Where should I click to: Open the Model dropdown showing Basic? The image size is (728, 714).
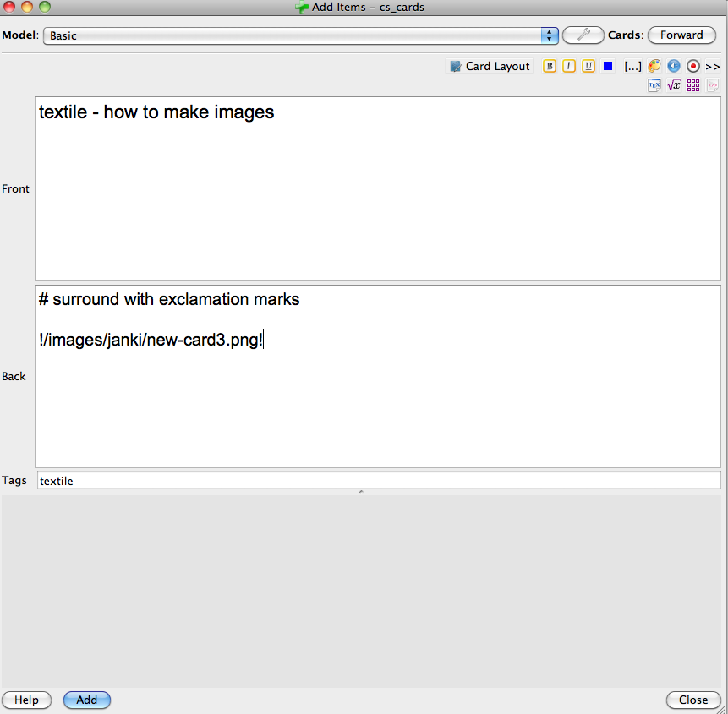click(x=300, y=35)
